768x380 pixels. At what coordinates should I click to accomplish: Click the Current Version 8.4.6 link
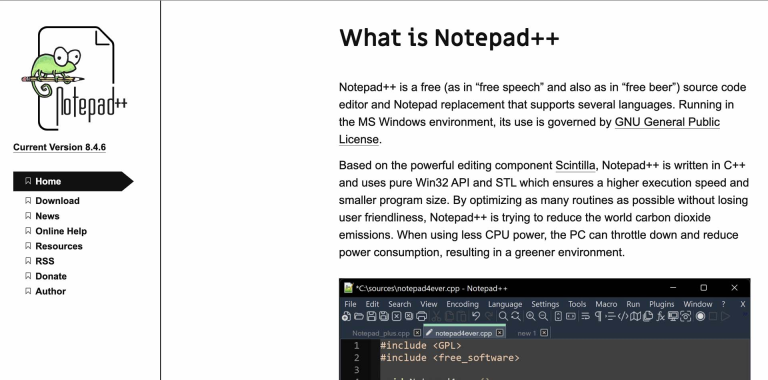(59, 147)
